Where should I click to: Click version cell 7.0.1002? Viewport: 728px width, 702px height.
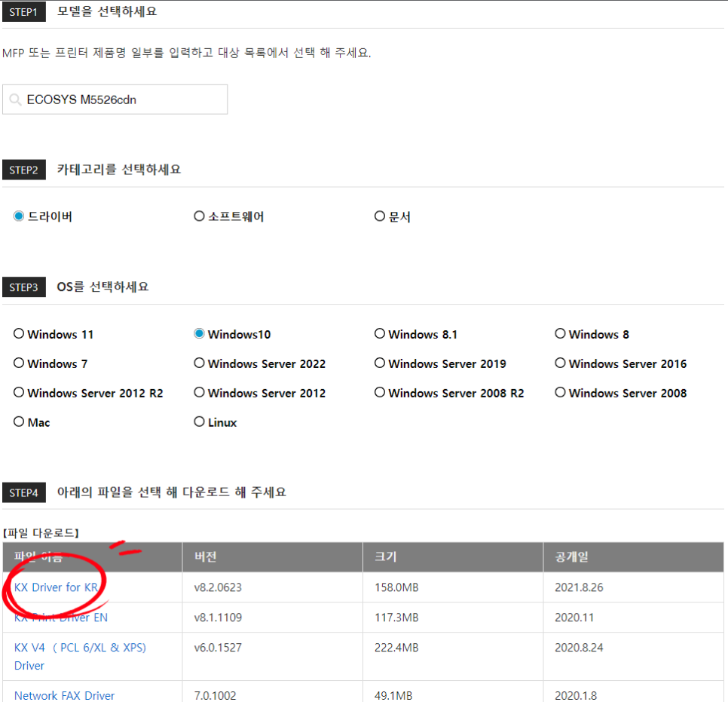(x=215, y=695)
